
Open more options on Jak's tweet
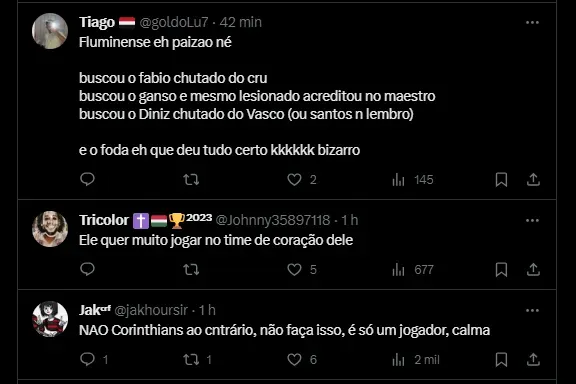(x=532, y=311)
